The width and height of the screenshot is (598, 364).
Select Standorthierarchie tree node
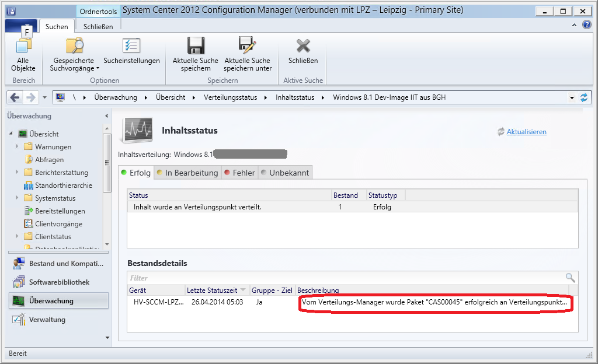tap(63, 185)
